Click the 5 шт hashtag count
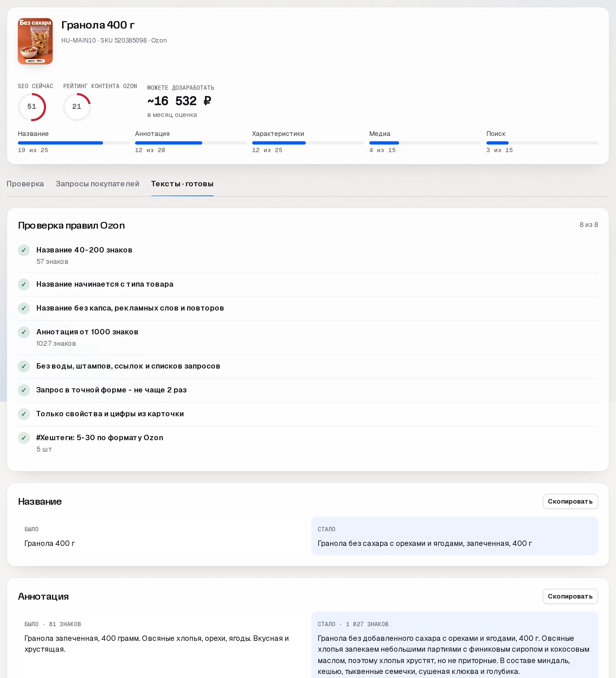The width and height of the screenshot is (616, 678). [44, 449]
